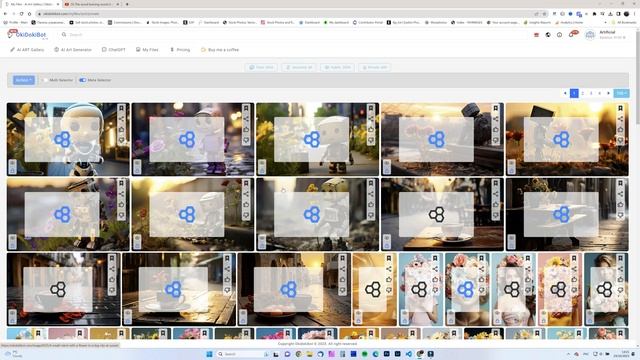Turn off the Meta Selector switch

pos(82,80)
